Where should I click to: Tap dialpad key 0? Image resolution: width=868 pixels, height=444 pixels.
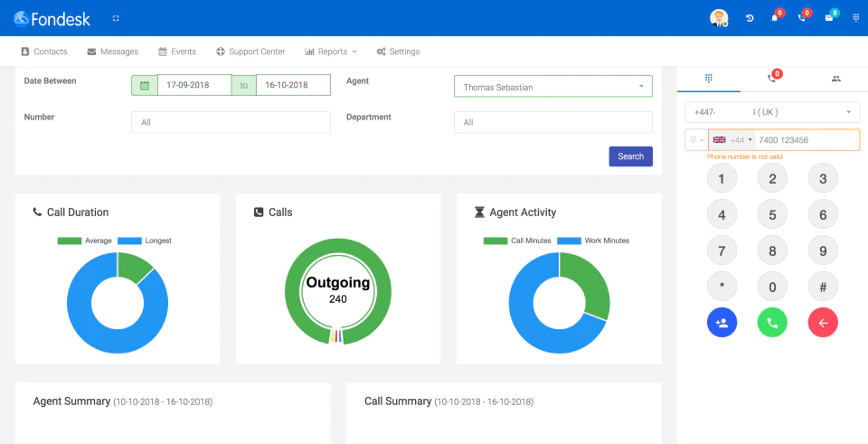pyautogui.click(x=772, y=287)
